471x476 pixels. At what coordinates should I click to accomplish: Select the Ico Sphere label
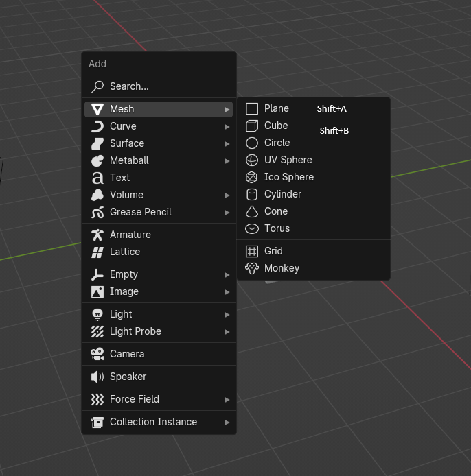[x=289, y=177]
